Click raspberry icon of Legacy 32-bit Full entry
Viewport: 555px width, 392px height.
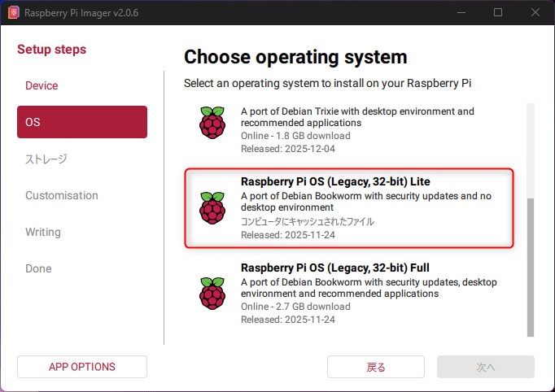[212, 293]
